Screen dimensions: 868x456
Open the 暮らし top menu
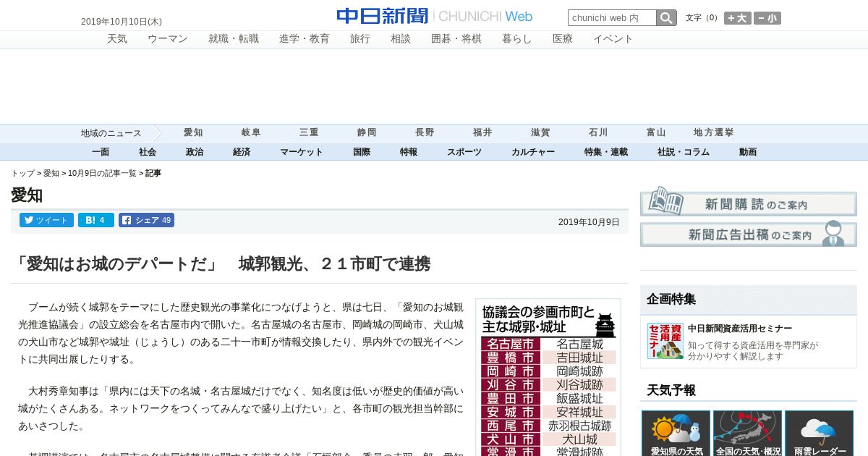517,39
